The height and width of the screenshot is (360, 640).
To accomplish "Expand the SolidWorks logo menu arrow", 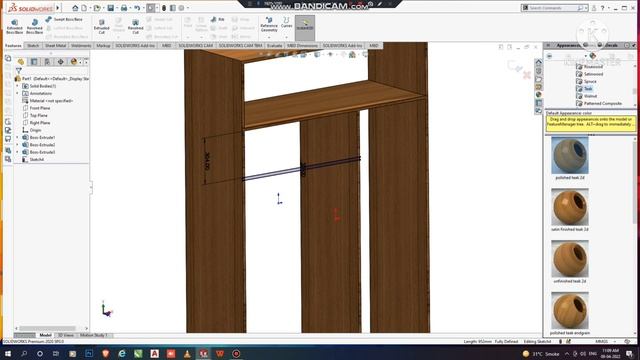I will pyautogui.click(x=58, y=8).
